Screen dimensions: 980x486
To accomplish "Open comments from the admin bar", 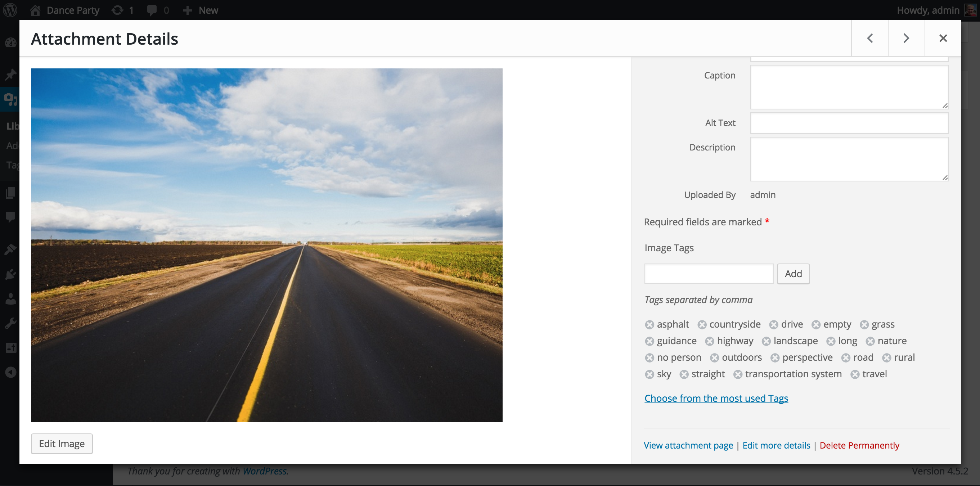I will pos(158,10).
